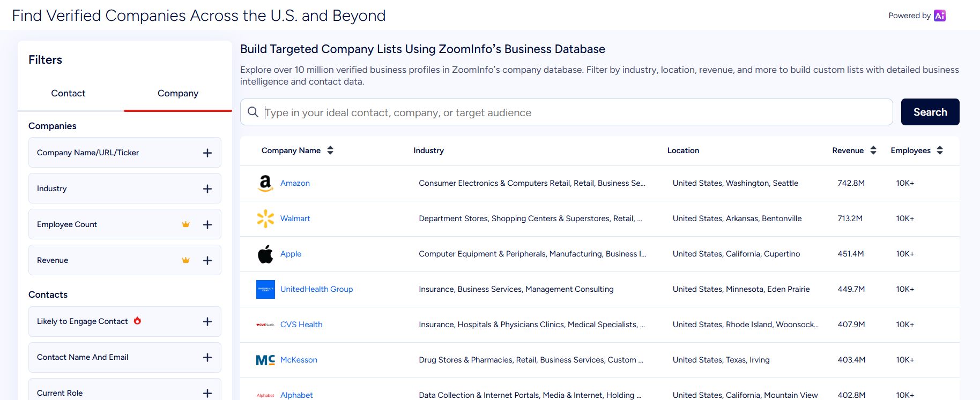Open the McKesson company link
Viewport: 980px width, 400px height.
(x=299, y=360)
